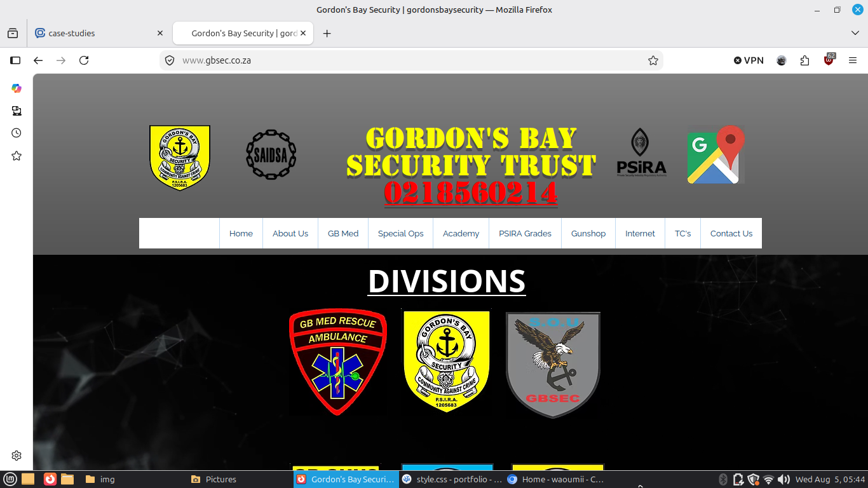The image size is (868, 488).
Task: Bookmark this page with the star
Action: click(653, 60)
